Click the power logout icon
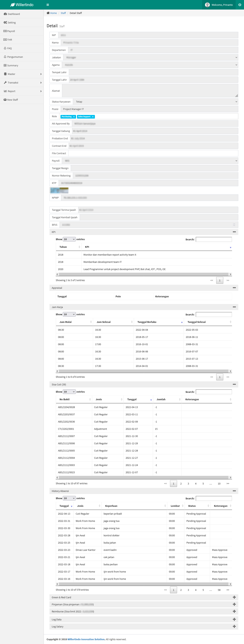 tap(239, 5)
